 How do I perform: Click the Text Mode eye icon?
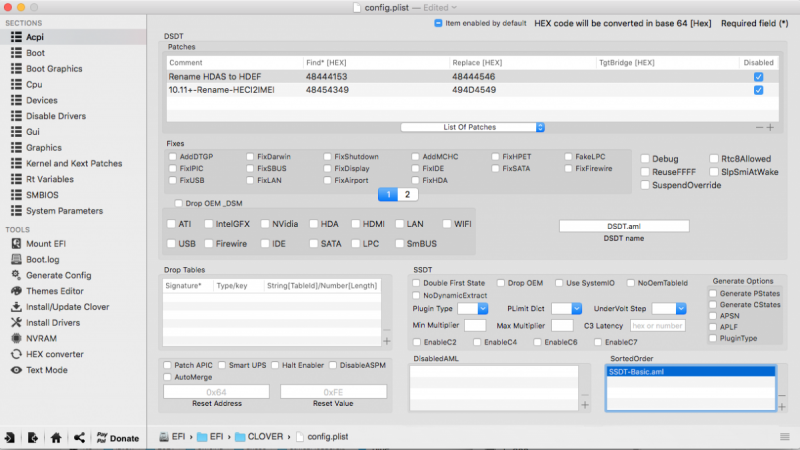coord(16,370)
